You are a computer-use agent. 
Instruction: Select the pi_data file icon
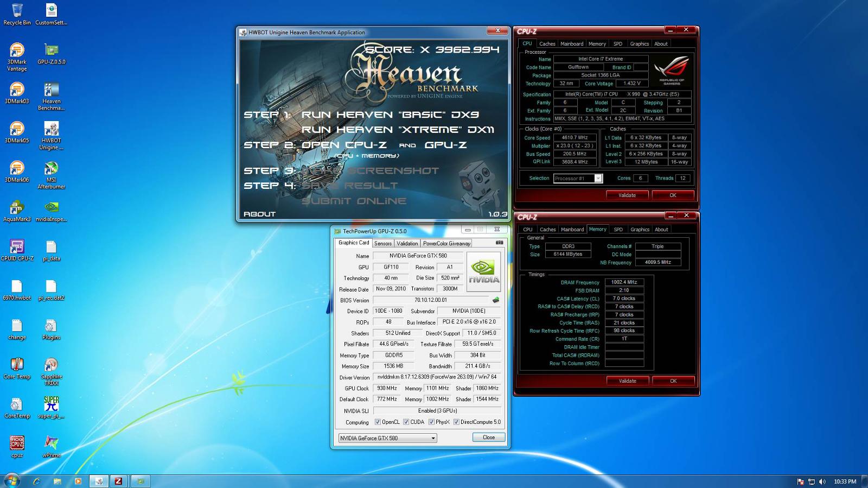[51, 250]
